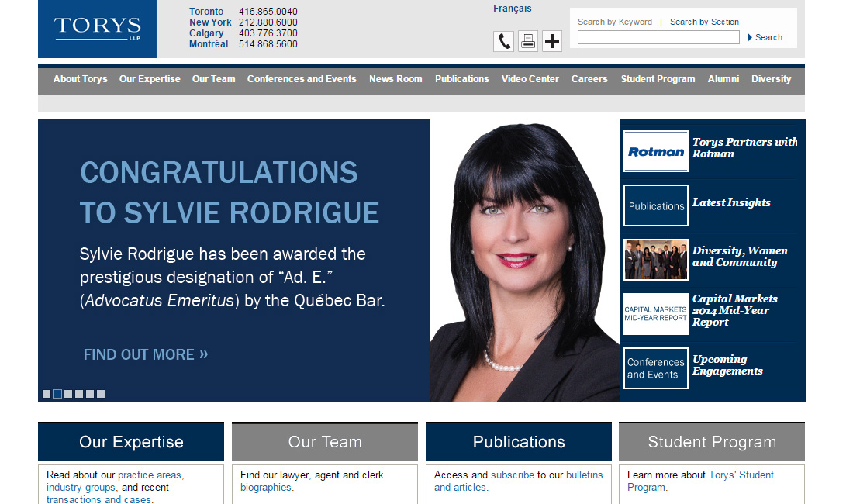Click the New York office phone number
This screenshot has height=504, width=853.
268,22
